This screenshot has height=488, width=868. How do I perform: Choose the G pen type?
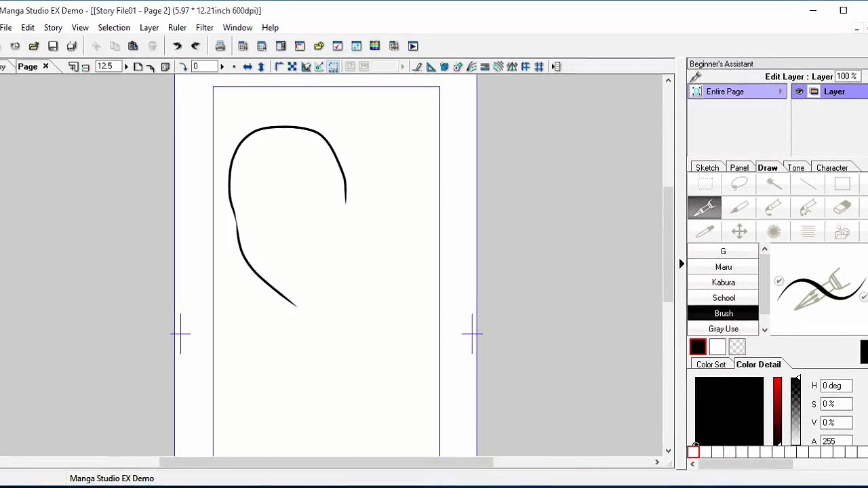[x=724, y=251]
